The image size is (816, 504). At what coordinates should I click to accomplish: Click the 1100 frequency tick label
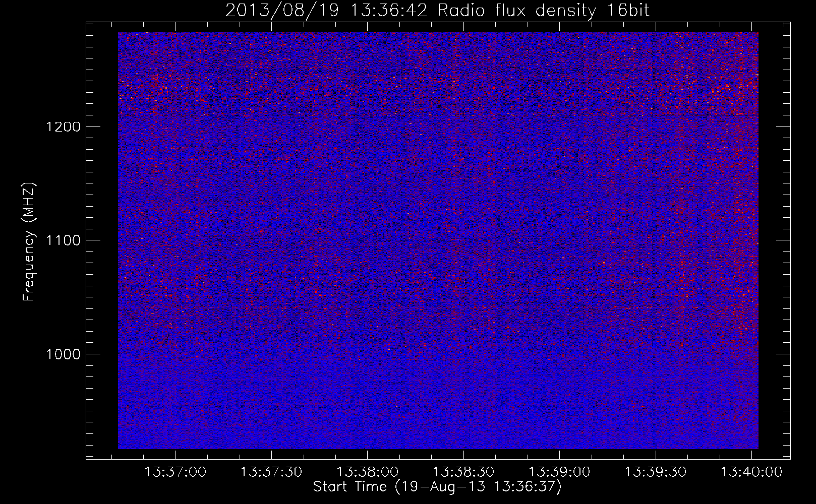63,240
